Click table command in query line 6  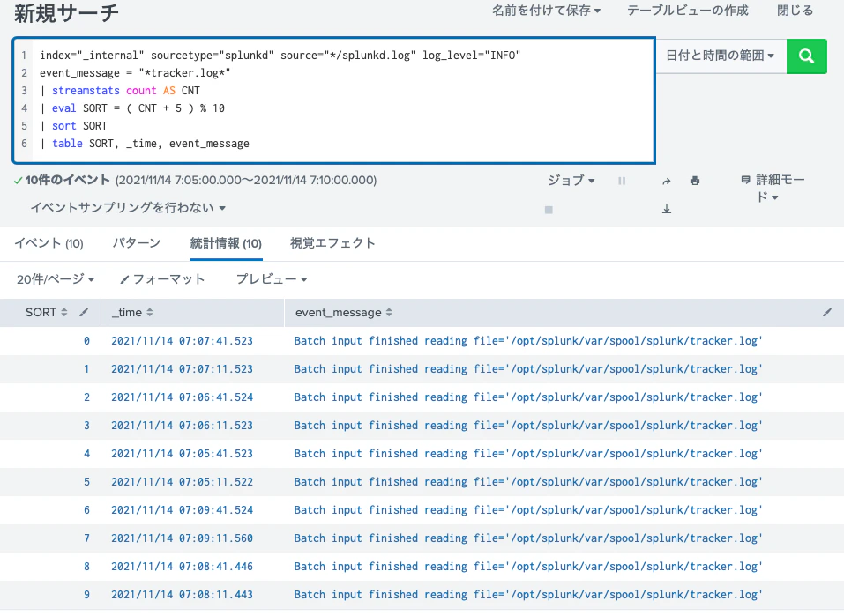[67, 144]
